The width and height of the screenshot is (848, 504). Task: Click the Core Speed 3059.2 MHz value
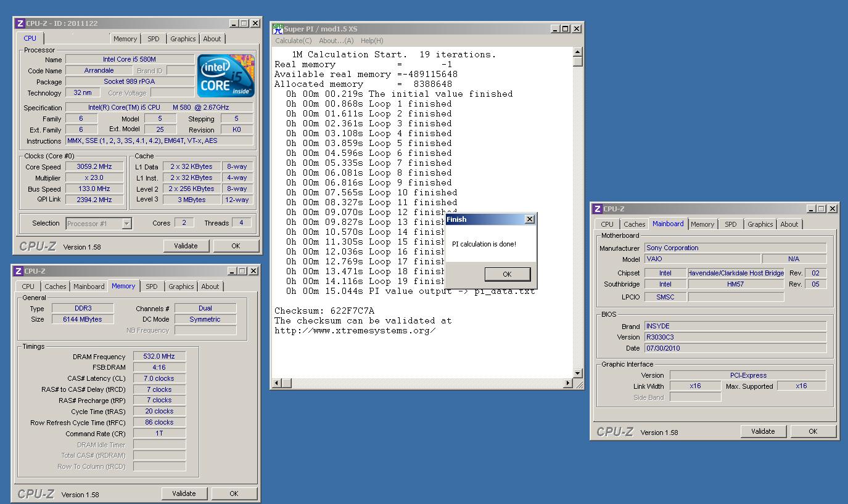click(x=94, y=167)
